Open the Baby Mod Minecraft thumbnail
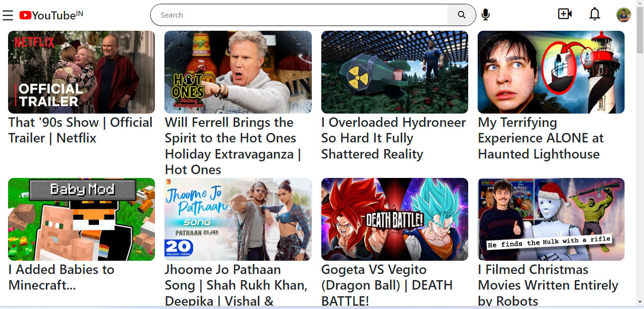 pos(82,219)
